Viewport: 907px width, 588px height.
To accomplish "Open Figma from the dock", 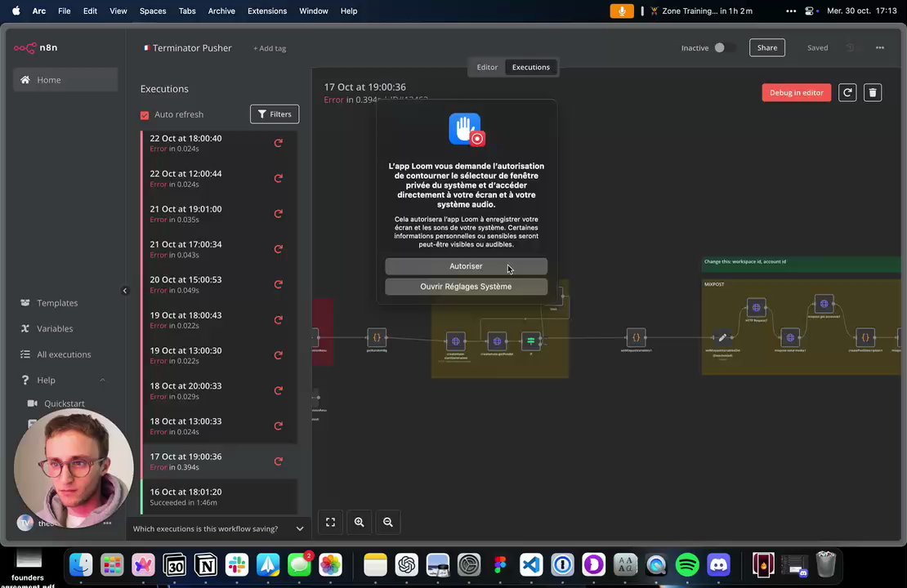I will point(500,565).
